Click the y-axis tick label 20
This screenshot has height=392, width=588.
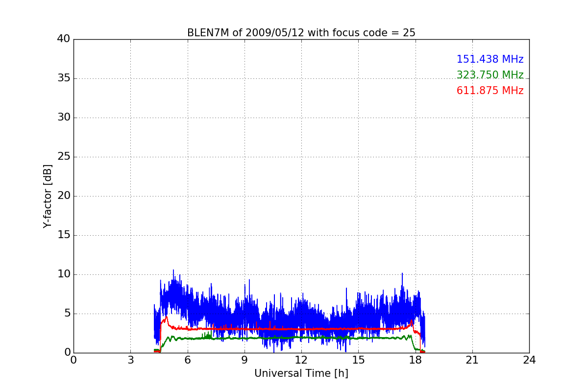pyautogui.click(x=63, y=196)
